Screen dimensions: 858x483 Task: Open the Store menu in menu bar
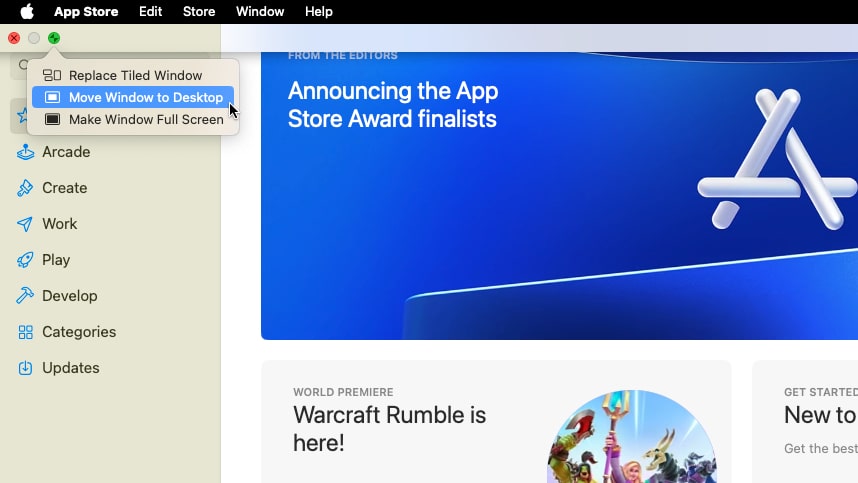tap(199, 11)
